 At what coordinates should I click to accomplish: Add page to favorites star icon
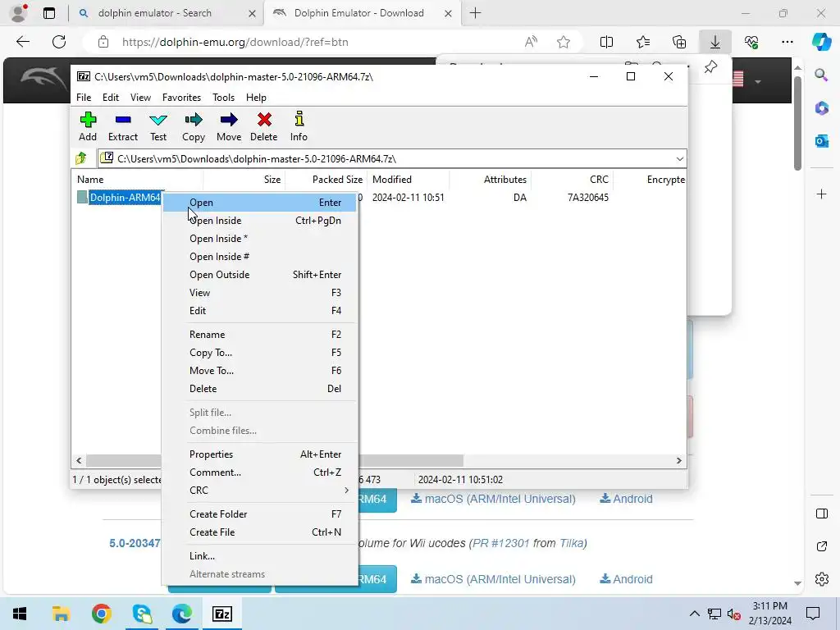point(563,42)
